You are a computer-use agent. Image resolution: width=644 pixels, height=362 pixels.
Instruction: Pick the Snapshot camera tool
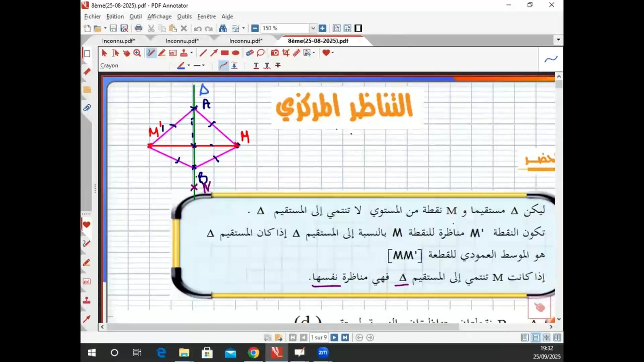pyautogui.click(x=274, y=53)
